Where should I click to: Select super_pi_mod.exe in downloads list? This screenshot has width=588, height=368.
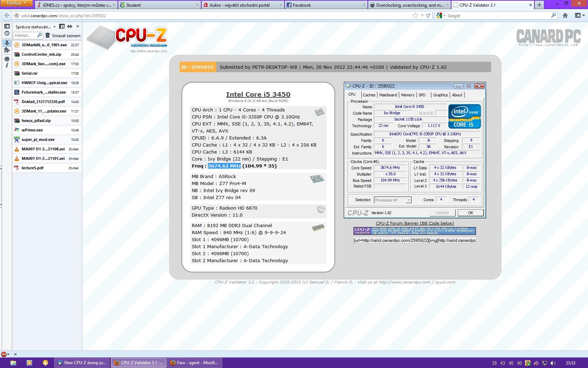click(x=47, y=139)
